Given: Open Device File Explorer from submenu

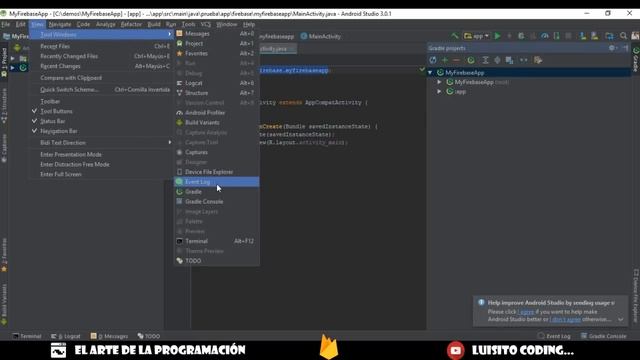Looking at the screenshot, I should tap(216, 172).
